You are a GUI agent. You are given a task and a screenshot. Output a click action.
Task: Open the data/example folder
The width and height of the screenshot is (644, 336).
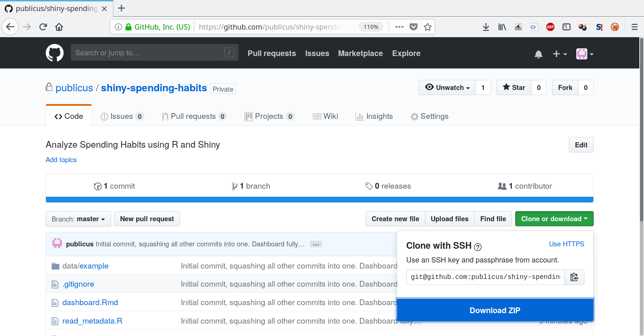point(85,266)
